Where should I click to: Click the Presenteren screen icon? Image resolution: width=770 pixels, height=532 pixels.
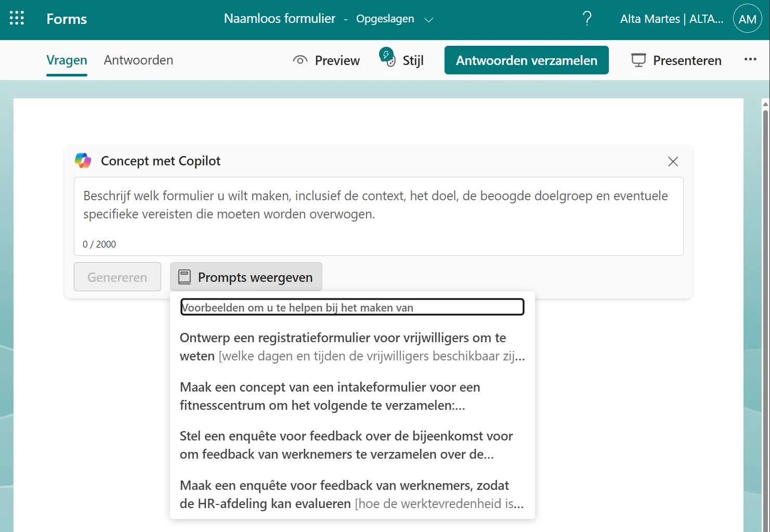[x=637, y=59]
